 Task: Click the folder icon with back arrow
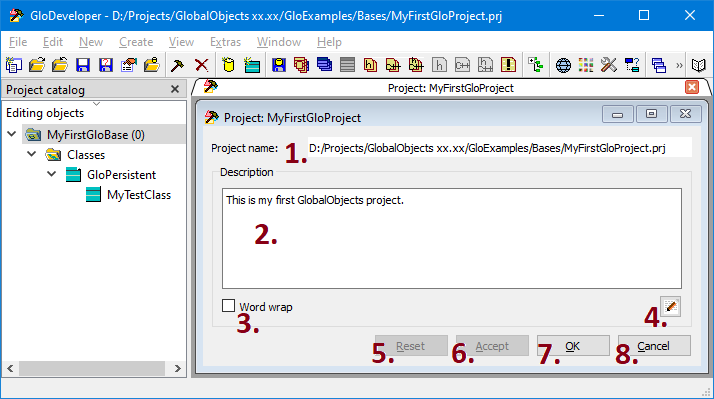60,65
